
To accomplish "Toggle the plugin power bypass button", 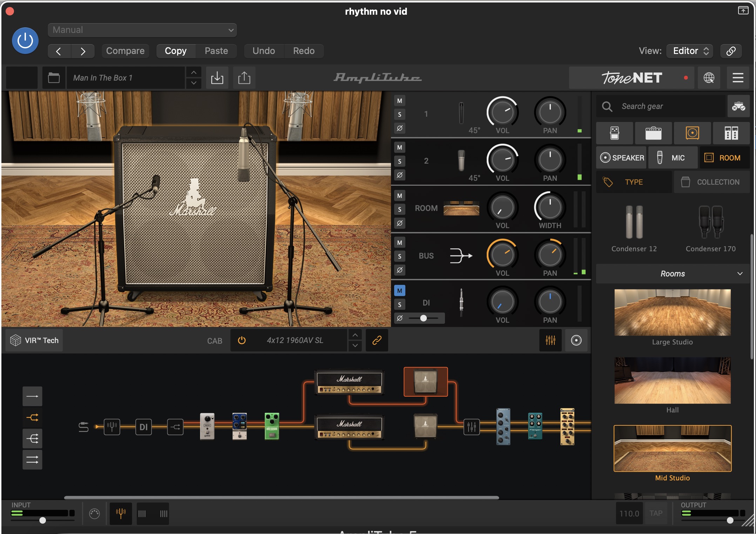I will pyautogui.click(x=25, y=41).
